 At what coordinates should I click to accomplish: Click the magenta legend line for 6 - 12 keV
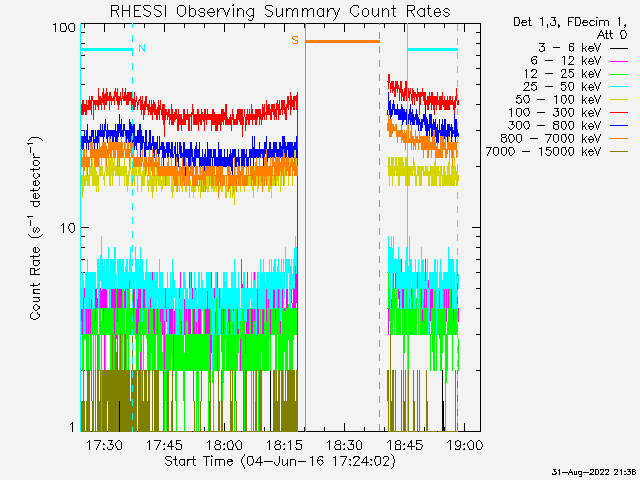619,61
